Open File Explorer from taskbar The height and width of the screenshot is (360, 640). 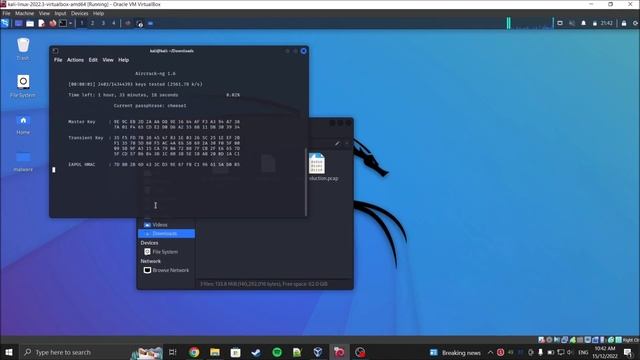pos(215,352)
